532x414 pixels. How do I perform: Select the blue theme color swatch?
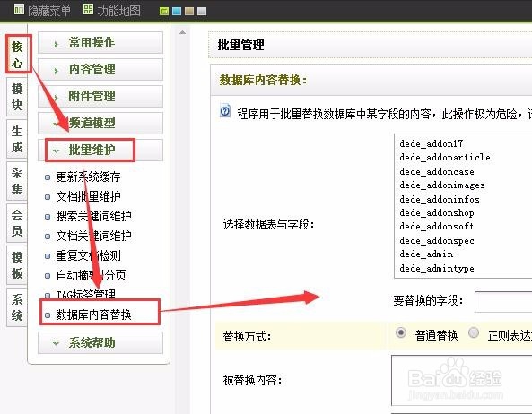tap(177, 12)
